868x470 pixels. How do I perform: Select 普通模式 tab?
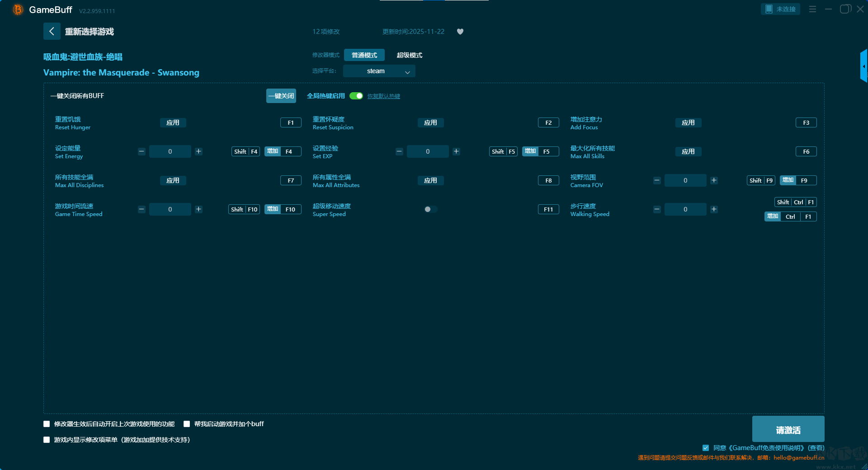click(364, 55)
